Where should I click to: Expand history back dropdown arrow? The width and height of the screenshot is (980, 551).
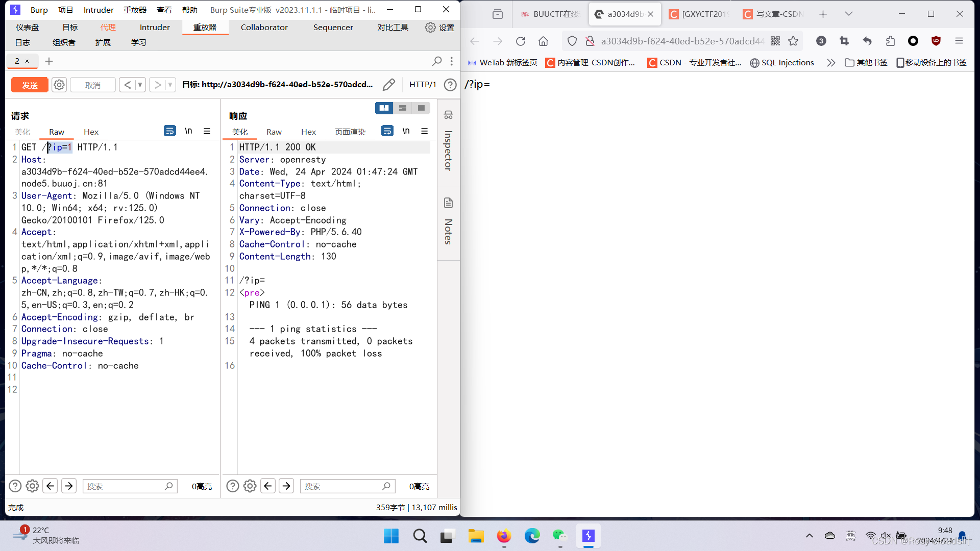click(140, 85)
